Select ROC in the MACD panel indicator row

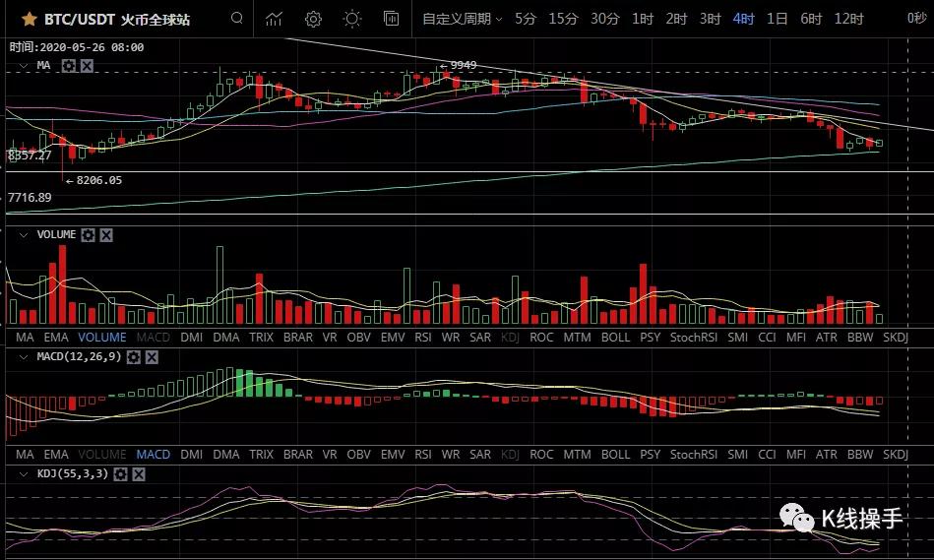[541, 455]
